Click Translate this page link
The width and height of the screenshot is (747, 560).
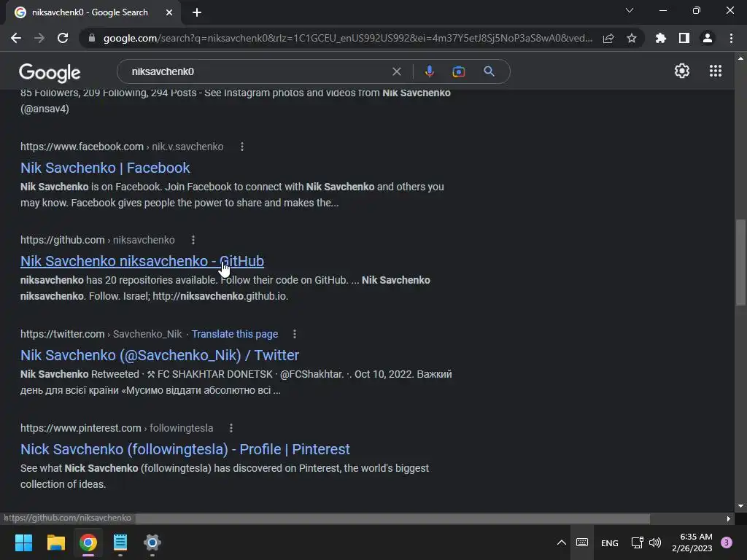click(235, 334)
